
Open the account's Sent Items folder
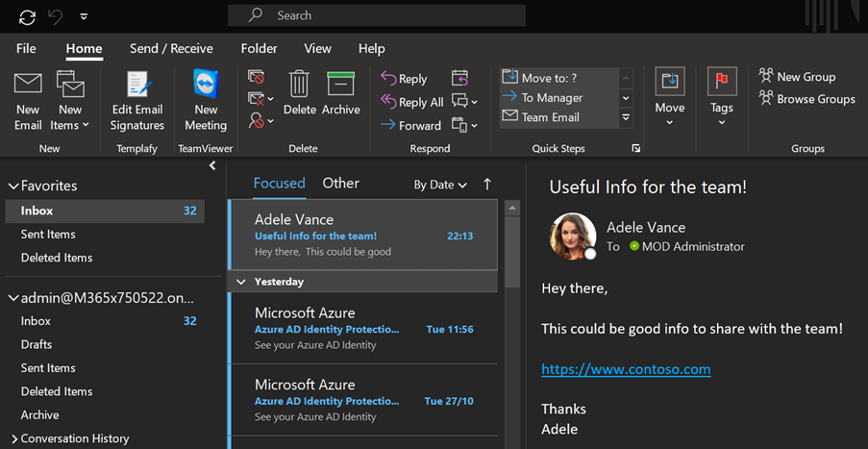[x=48, y=368]
